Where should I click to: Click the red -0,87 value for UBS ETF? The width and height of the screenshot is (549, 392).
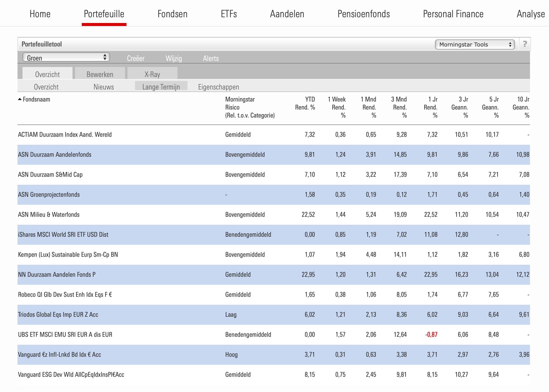tap(431, 334)
